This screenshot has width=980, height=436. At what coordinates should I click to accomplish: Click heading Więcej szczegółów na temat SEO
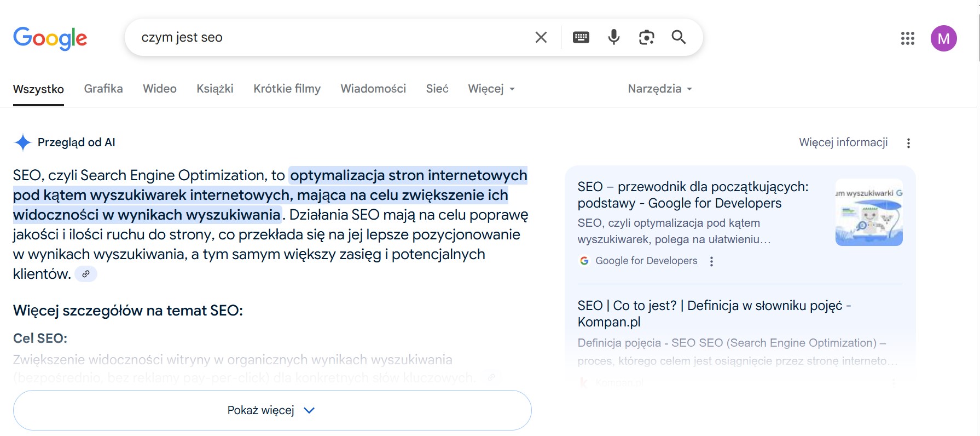128,311
